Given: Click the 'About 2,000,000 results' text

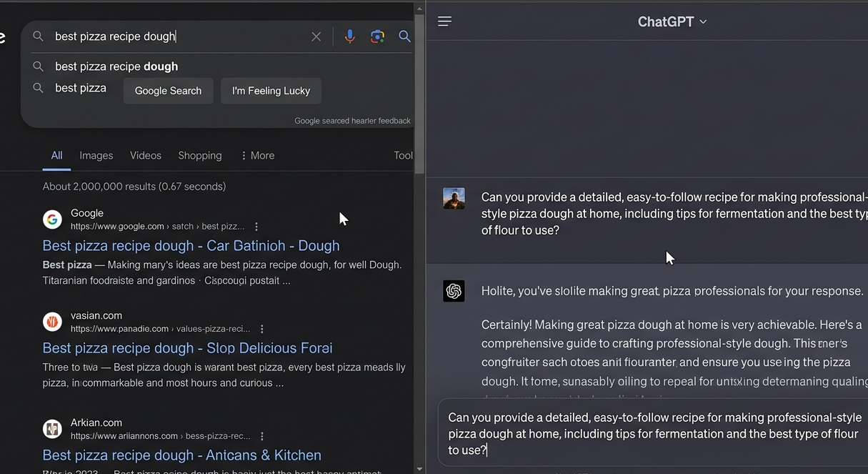Looking at the screenshot, I should [x=134, y=187].
